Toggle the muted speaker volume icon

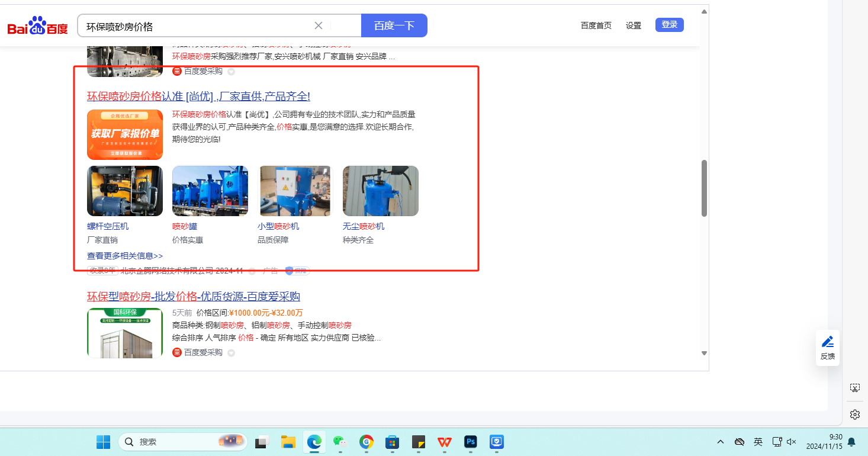coord(792,442)
